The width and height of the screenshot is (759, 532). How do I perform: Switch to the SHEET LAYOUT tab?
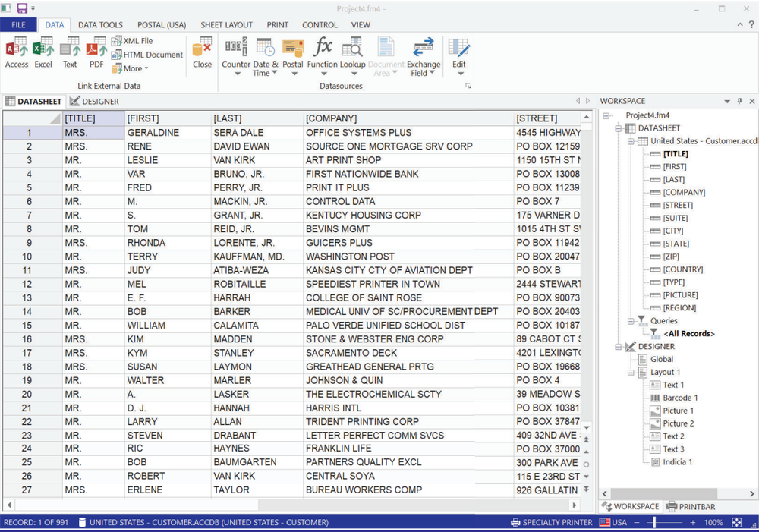click(226, 25)
